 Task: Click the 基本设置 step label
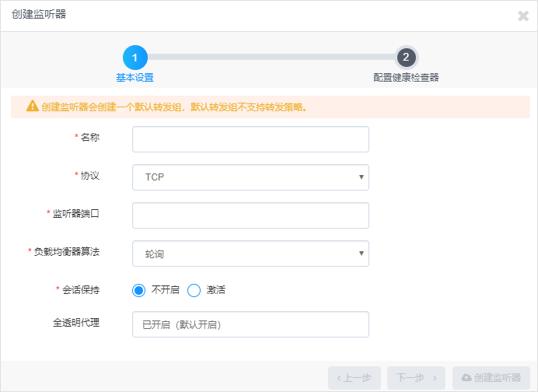point(134,78)
